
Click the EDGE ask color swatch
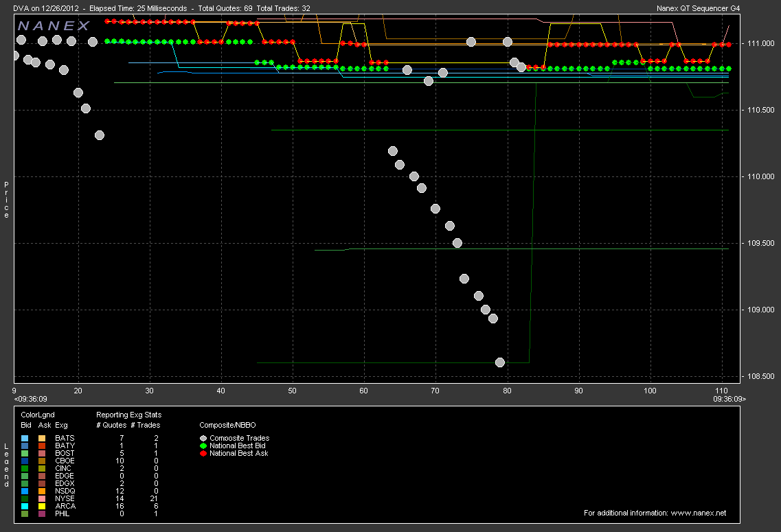point(42,476)
